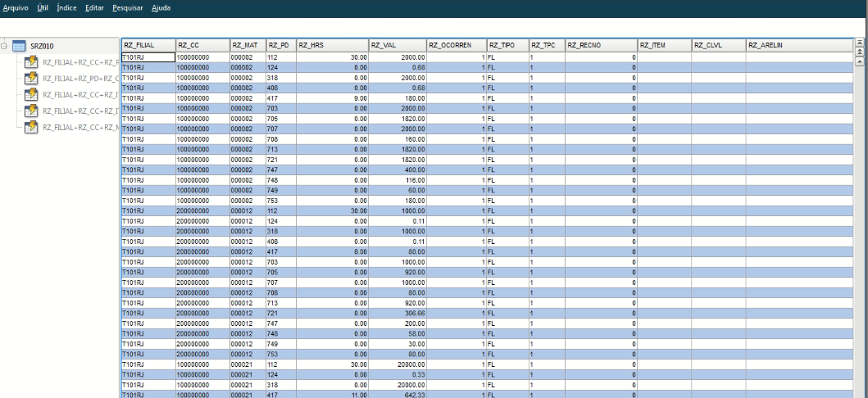This screenshot has height=398, width=868.
Task: Open the Editar menu
Action: pos(94,7)
